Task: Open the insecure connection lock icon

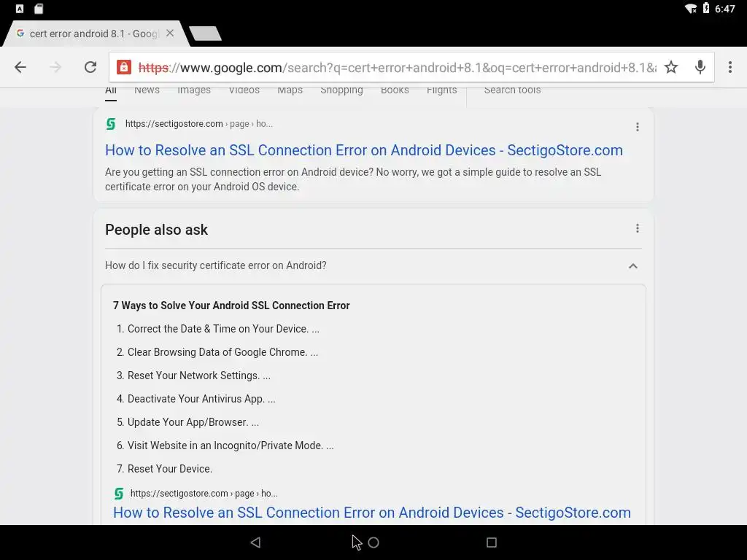Action: coord(124,67)
